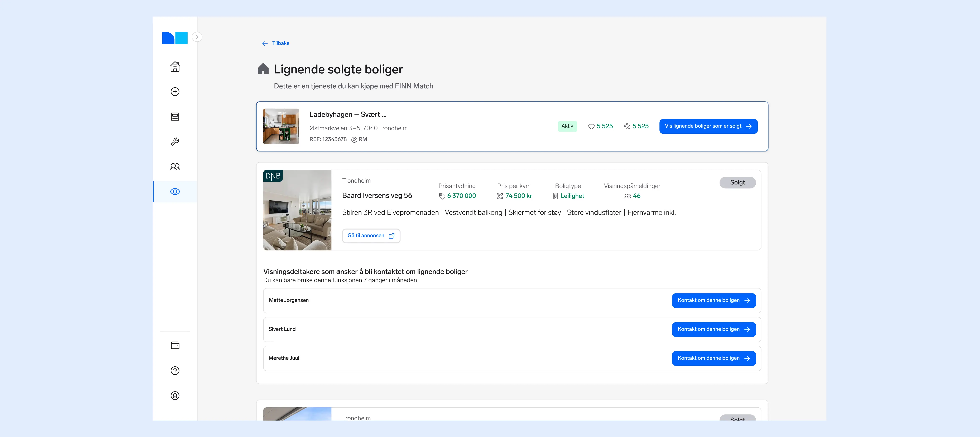This screenshot has width=980, height=437.
Task: Click the Pris per kvm column label
Action: 514,186
